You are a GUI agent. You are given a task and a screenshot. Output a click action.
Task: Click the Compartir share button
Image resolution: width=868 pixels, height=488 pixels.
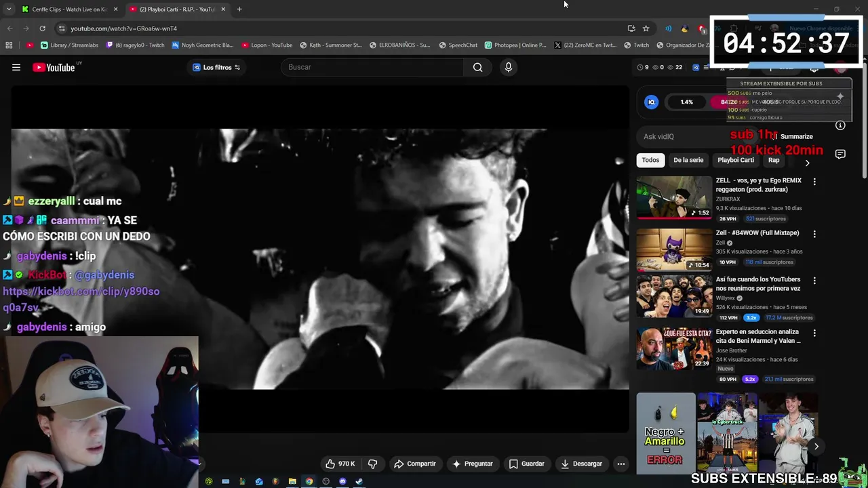pyautogui.click(x=414, y=464)
